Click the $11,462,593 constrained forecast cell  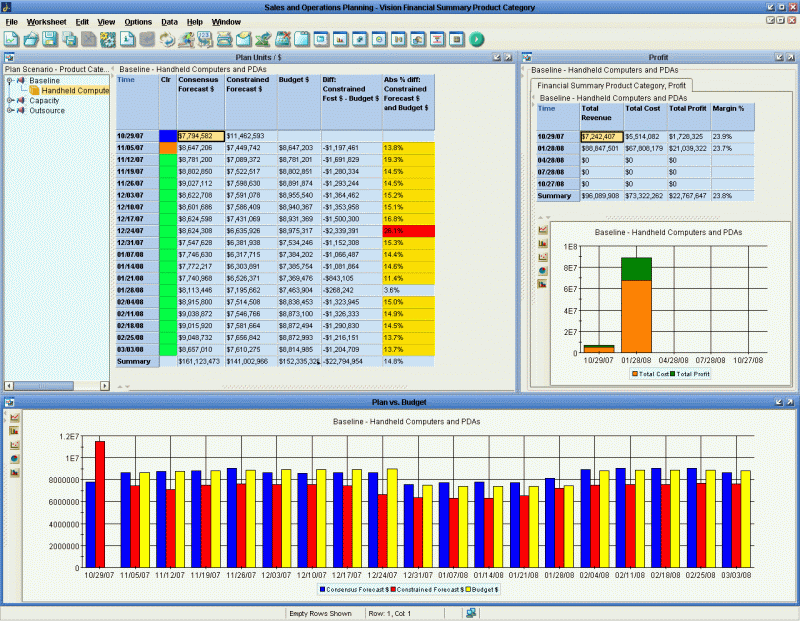click(251, 136)
